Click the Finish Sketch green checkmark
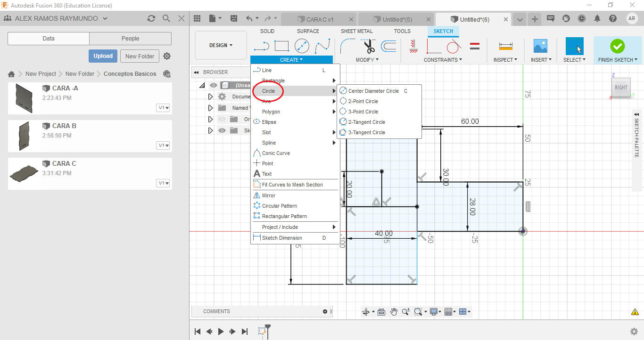This screenshot has width=644, height=340. click(617, 46)
